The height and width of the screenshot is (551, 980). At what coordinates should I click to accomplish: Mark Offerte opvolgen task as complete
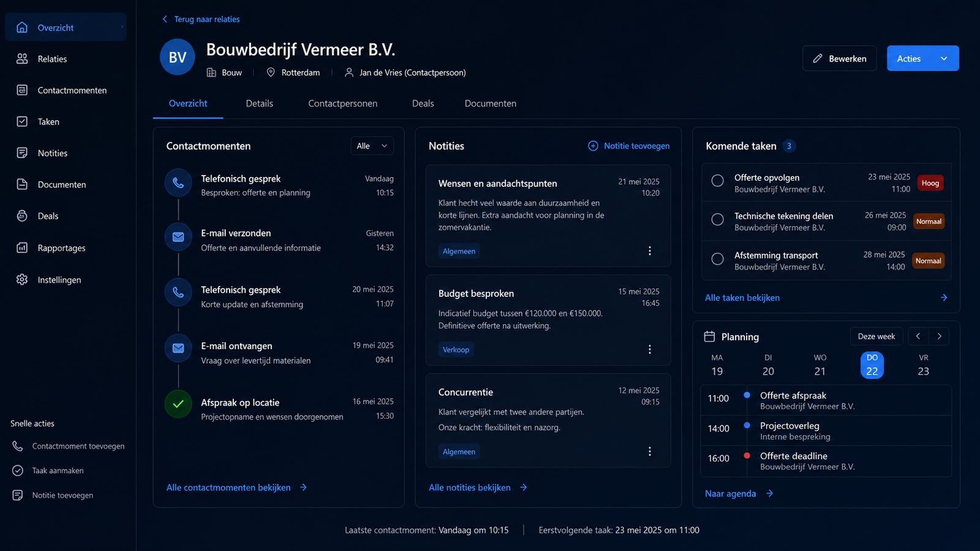click(x=717, y=181)
